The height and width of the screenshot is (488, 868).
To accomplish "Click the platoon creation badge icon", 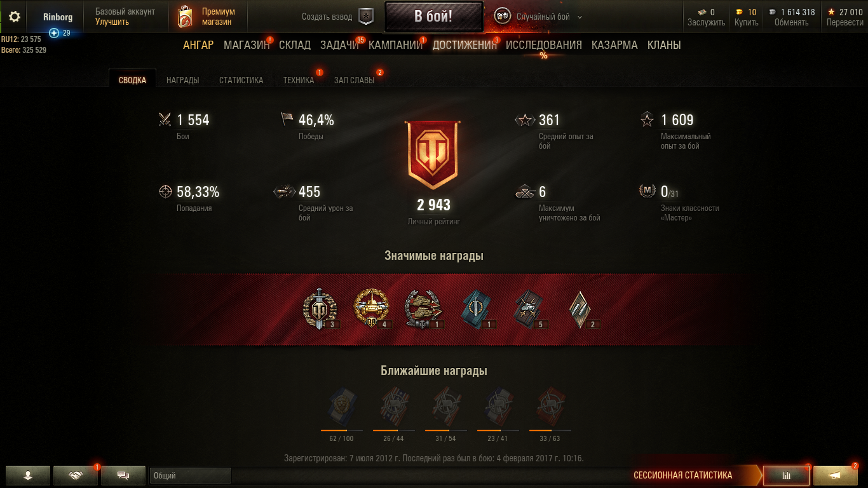I will pos(366,17).
